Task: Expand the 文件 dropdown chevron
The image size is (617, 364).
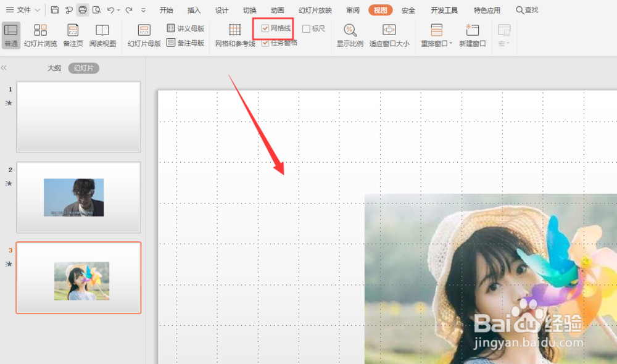Action: 38,10
